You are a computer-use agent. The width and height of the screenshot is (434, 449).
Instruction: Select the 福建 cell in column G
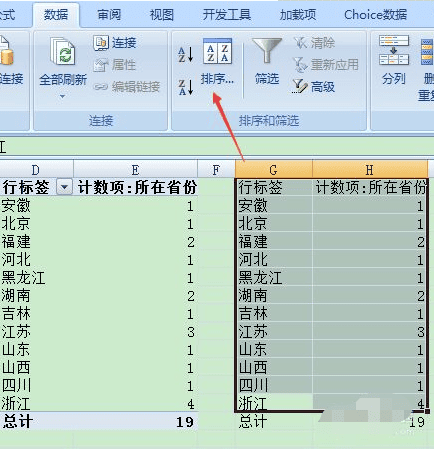pos(274,241)
